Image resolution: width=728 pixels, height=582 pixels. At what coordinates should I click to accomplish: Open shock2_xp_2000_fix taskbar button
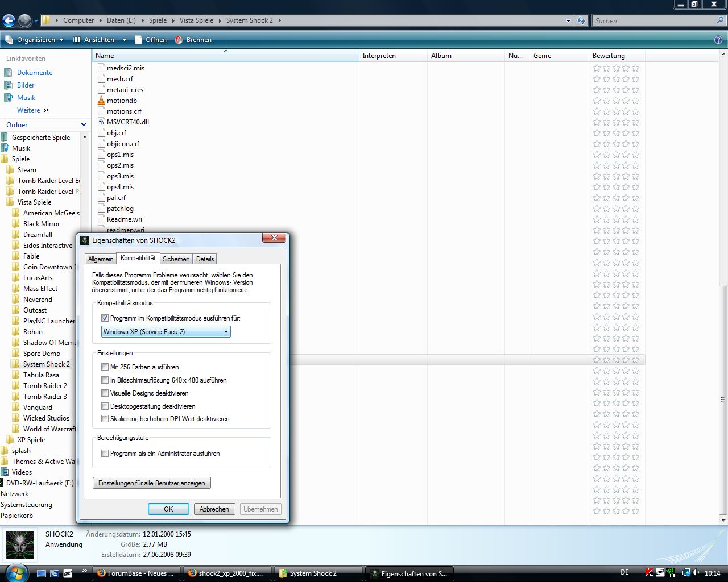click(x=227, y=573)
